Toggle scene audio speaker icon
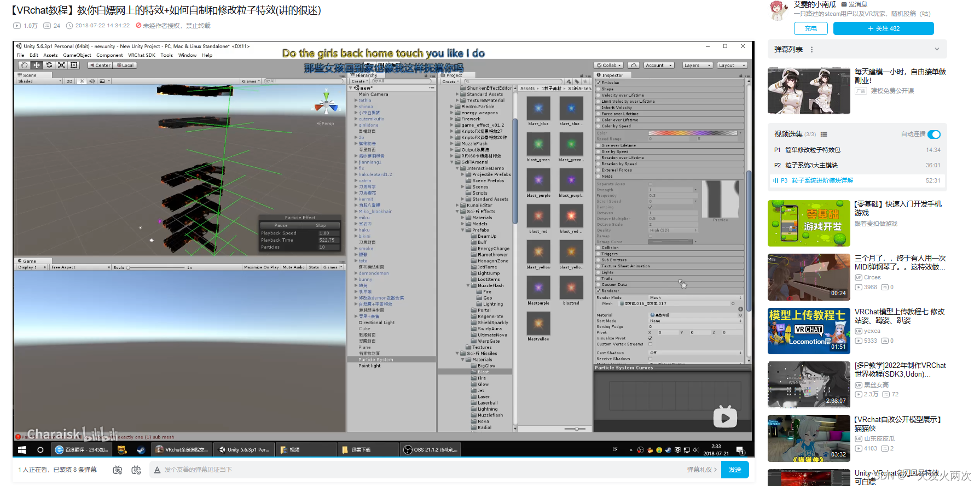980x486 pixels. click(x=91, y=81)
